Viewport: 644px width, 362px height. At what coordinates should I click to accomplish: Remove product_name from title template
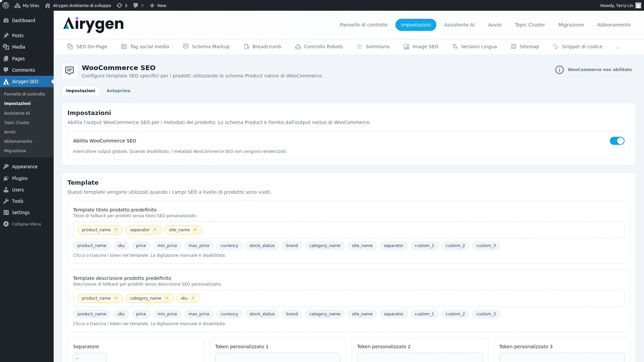pyautogui.click(x=116, y=230)
